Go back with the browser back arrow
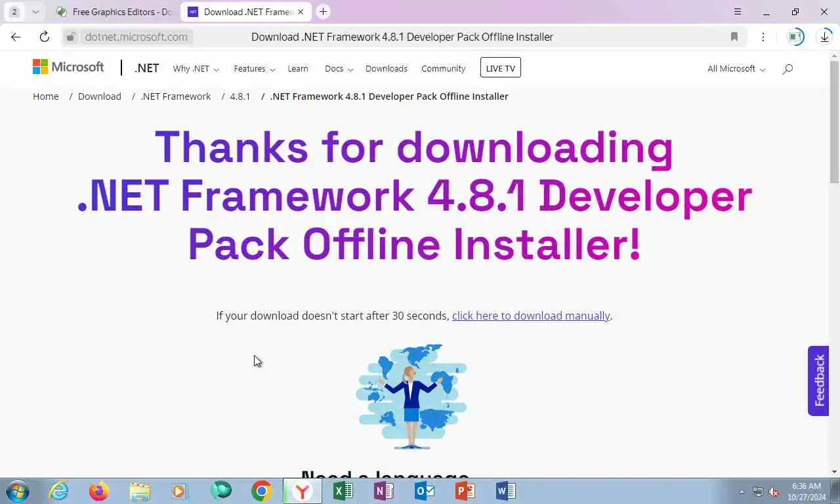 [16, 37]
